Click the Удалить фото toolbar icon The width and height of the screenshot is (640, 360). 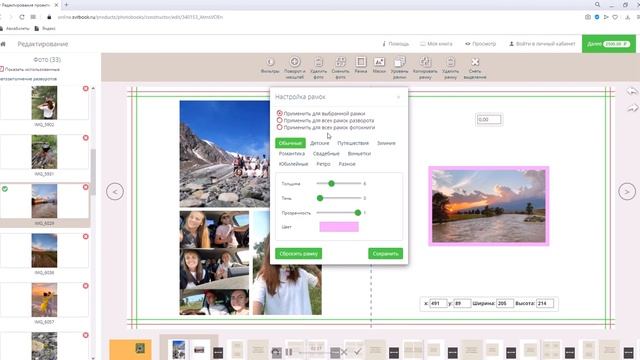tap(318, 67)
